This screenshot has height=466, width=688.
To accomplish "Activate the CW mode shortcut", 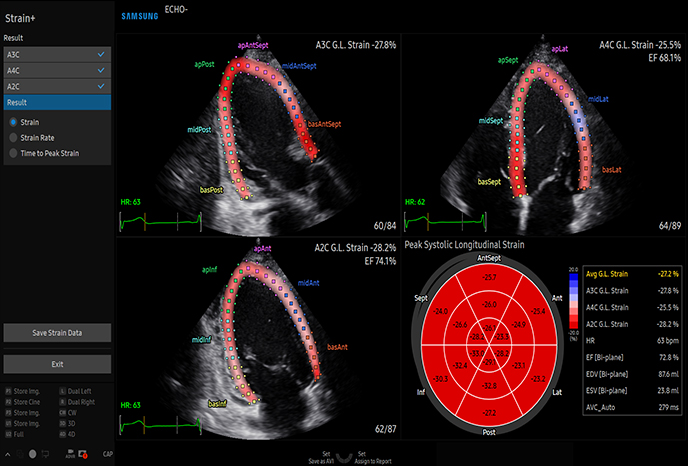I will 63,411.
